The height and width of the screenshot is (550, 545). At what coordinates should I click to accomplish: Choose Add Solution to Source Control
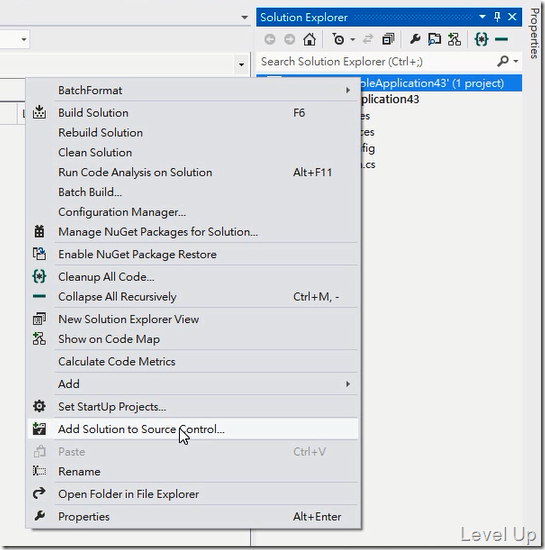[x=192, y=429]
